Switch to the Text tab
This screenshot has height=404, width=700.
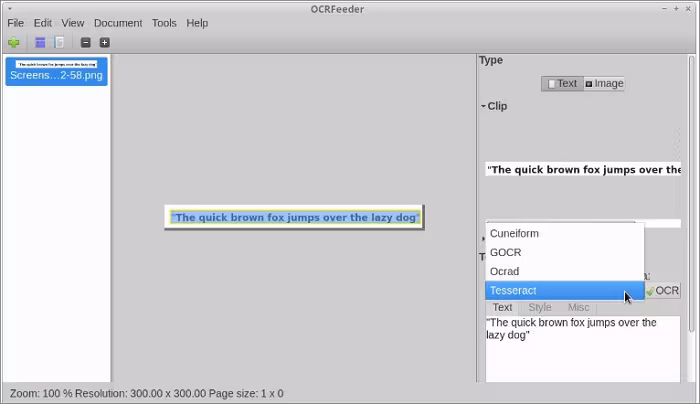(x=502, y=307)
